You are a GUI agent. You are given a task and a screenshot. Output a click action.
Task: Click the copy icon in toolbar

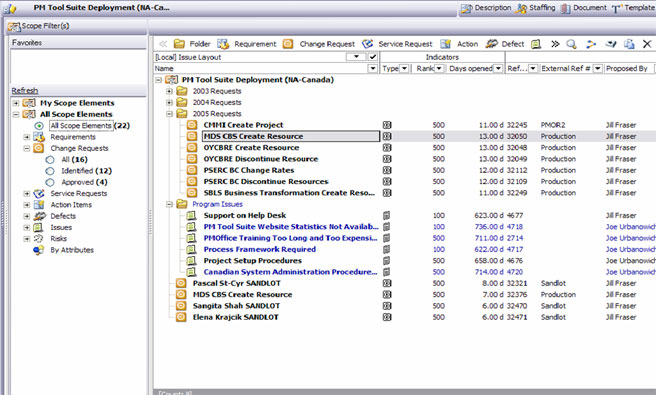(x=629, y=44)
